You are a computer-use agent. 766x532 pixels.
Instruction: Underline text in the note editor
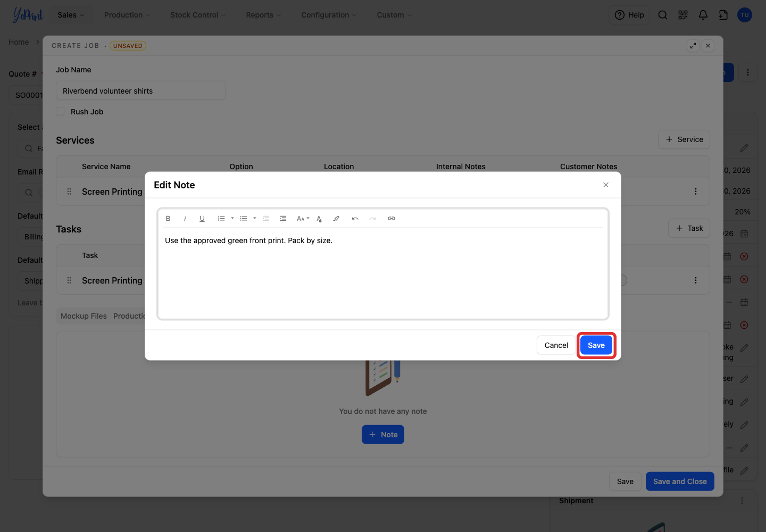pyautogui.click(x=202, y=219)
